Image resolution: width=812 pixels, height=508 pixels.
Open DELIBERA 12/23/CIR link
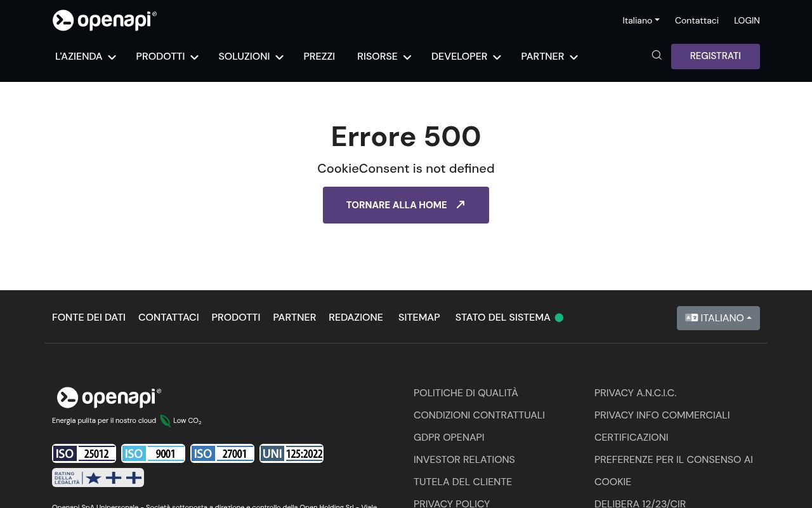pyautogui.click(x=640, y=504)
